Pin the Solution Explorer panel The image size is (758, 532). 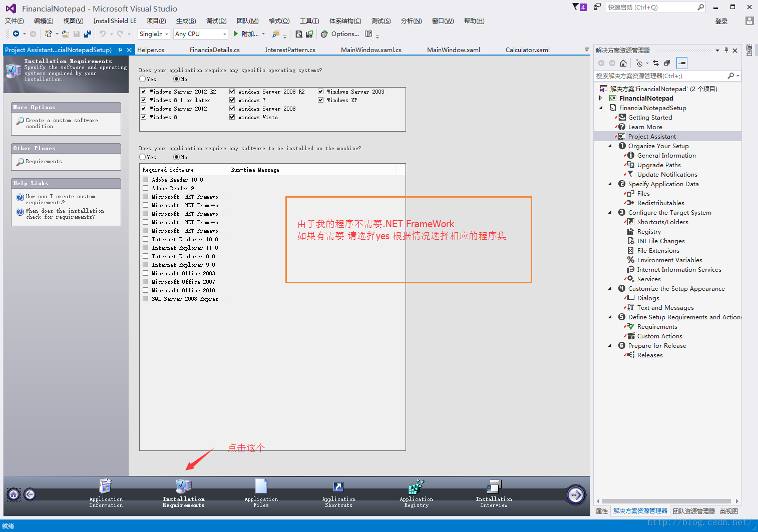click(726, 50)
